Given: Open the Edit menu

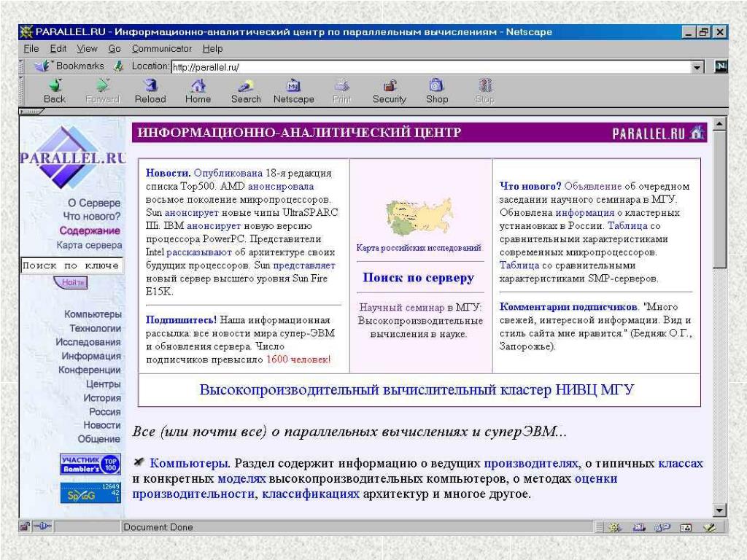Looking at the screenshot, I should [58, 49].
